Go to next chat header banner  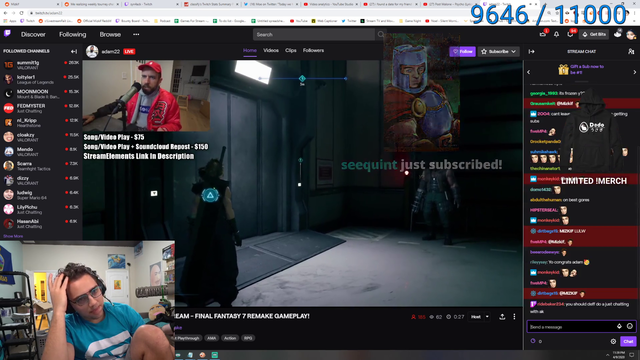pos(635,72)
